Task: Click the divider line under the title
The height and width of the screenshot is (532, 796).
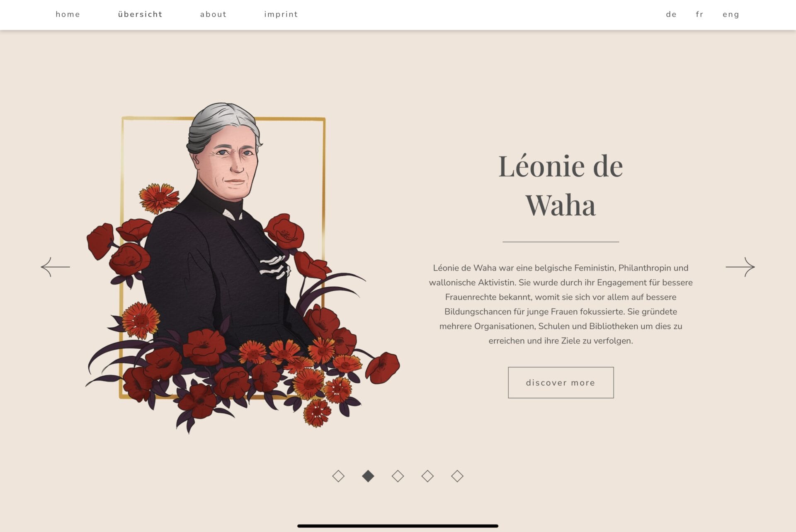Action: 561,242
